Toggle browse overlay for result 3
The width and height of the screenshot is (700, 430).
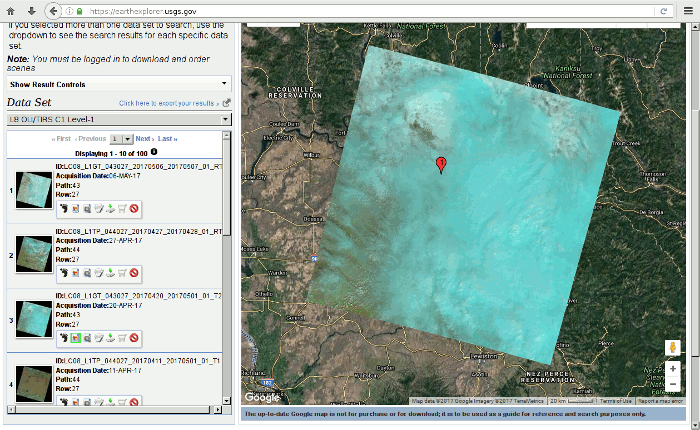(75, 338)
